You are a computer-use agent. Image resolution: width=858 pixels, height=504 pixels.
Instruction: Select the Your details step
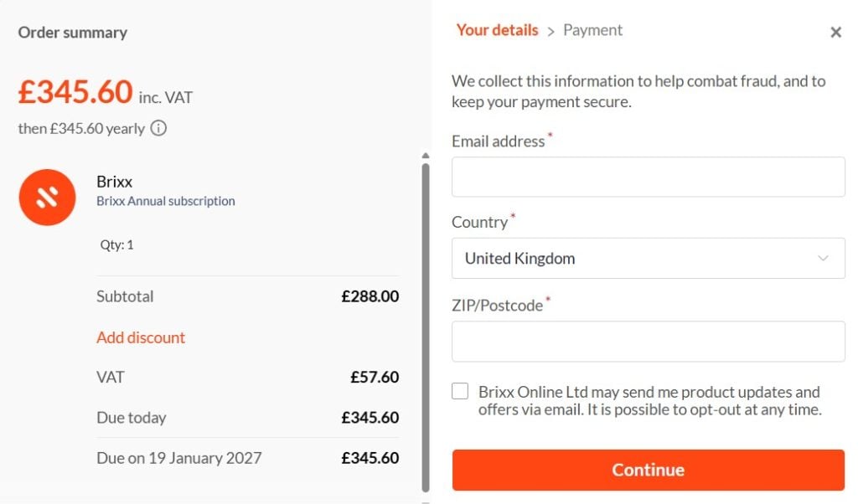[497, 29]
